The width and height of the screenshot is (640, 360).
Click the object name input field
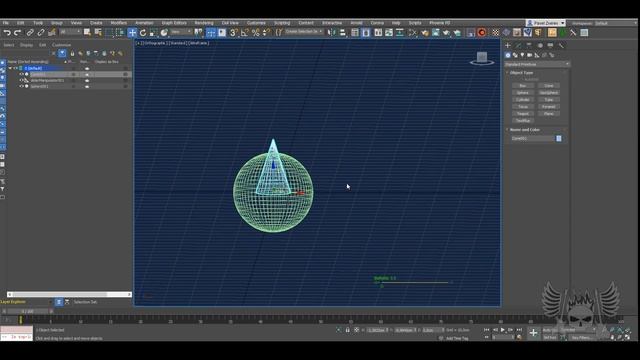pyautogui.click(x=532, y=139)
